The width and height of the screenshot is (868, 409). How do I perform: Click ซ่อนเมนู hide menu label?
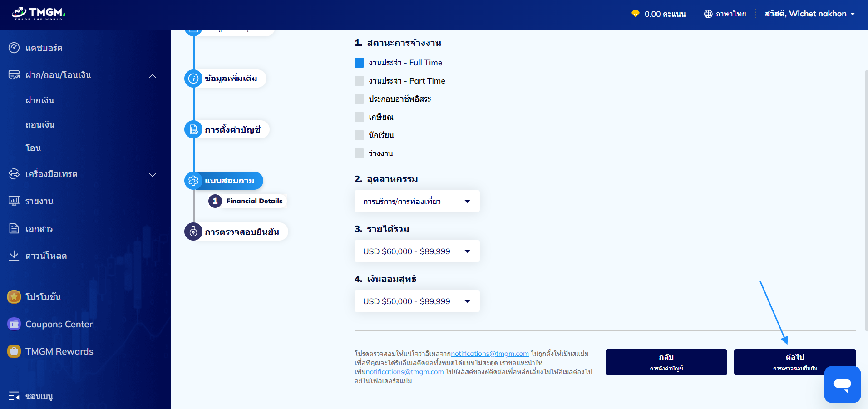click(39, 396)
